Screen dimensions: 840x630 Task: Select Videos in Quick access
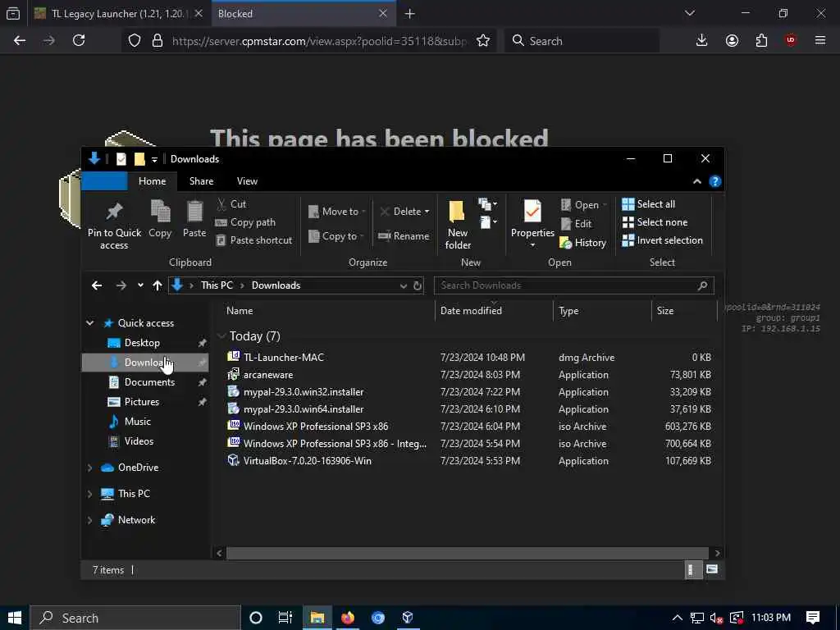139,441
